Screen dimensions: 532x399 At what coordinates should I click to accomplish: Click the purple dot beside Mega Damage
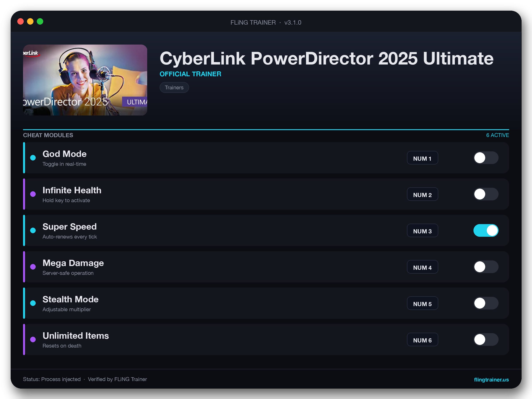click(x=33, y=267)
